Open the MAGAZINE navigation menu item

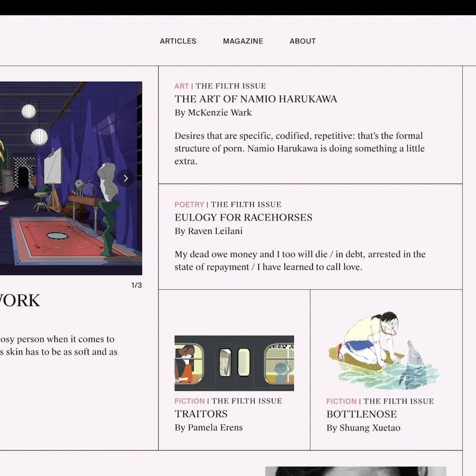tap(243, 41)
